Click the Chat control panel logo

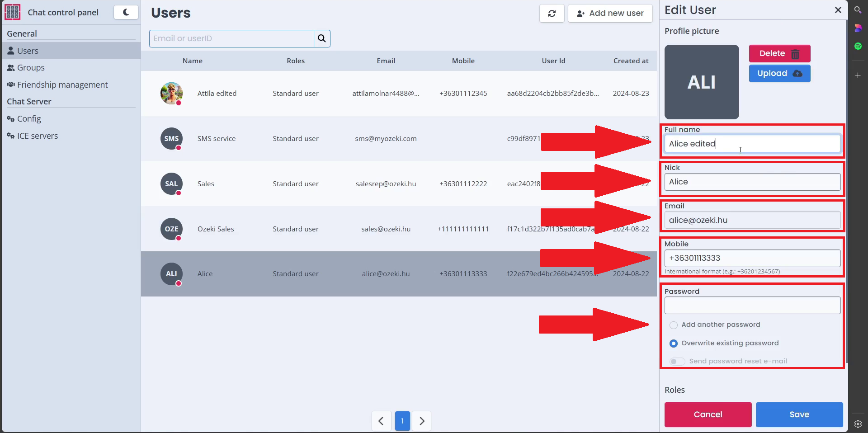(12, 12)
